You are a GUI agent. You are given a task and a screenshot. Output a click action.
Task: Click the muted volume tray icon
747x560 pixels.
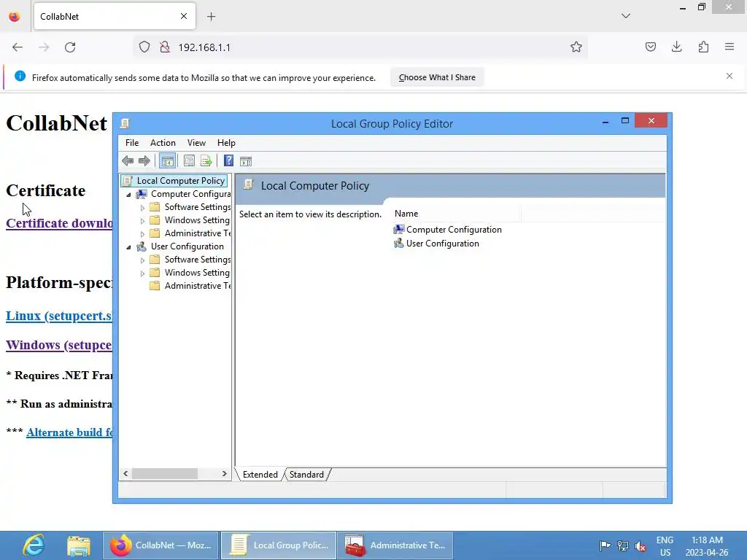[640, 545]
